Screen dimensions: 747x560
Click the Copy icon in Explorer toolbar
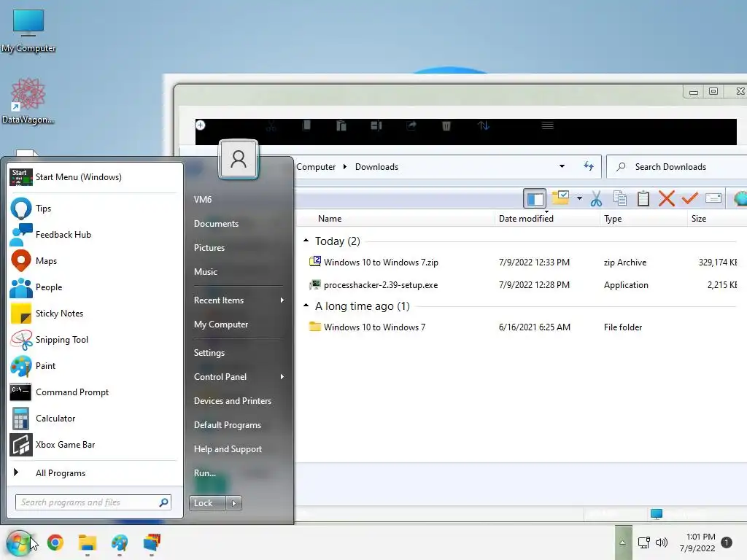click(620, 198)
